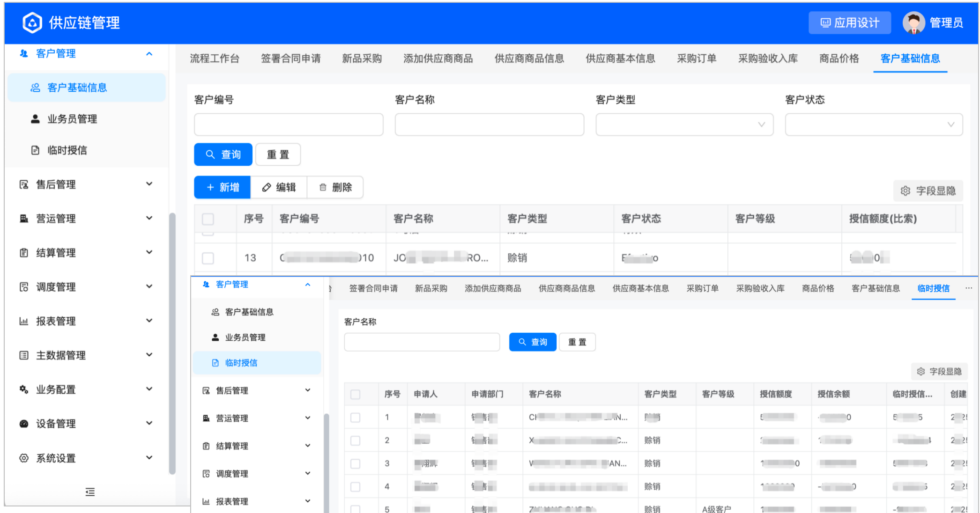The width and height of the screenshot is (980, 513).
Task: Click the 新增 button
Action: 223,187
